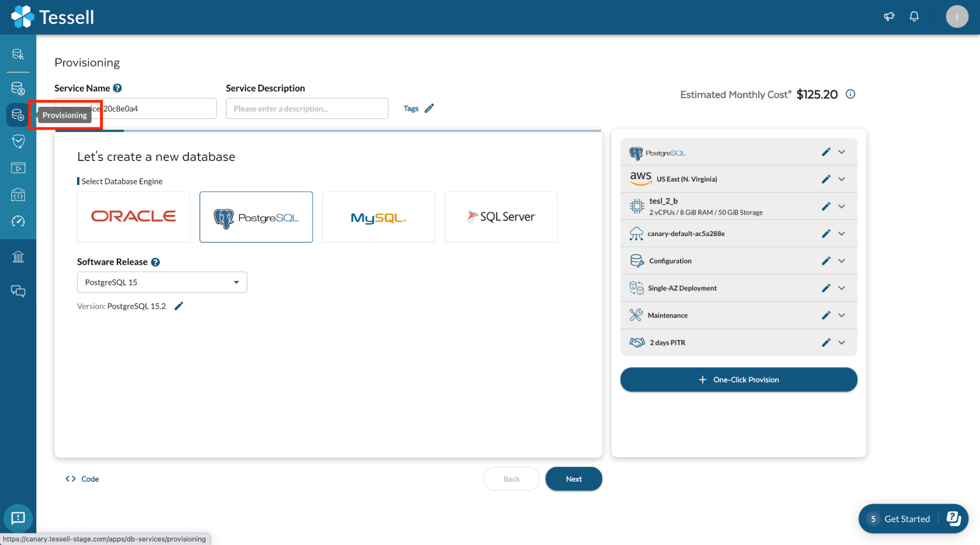Expand Single-AZ Deployment chevron

coord(842,288)
